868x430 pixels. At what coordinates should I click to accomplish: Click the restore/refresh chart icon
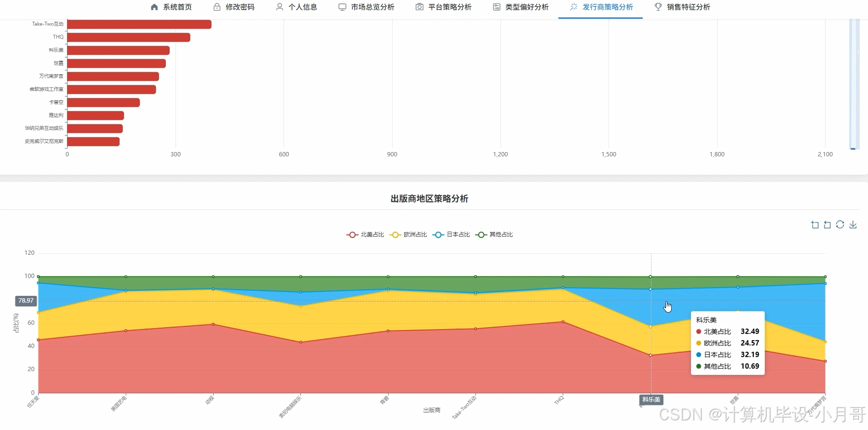(840, 225)
